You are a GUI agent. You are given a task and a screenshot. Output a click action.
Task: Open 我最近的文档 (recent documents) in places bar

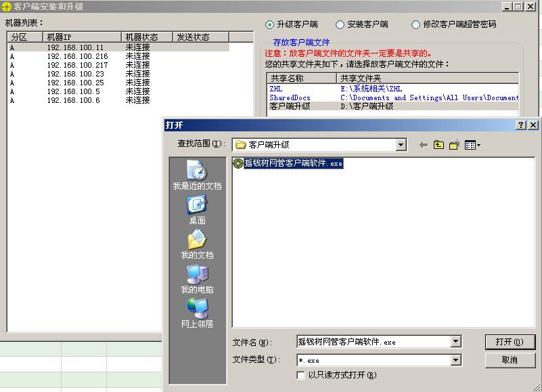pyautogui.click(x=197, y=175)
